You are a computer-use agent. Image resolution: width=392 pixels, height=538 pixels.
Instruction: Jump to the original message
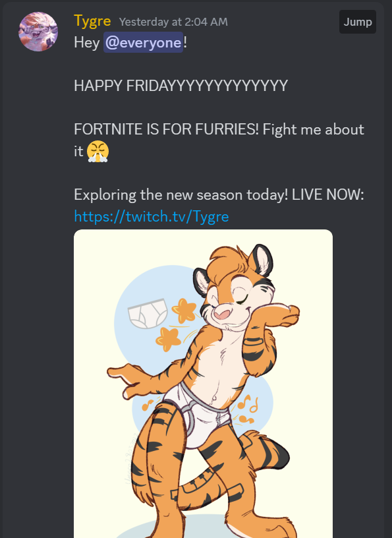pos(358,22)
